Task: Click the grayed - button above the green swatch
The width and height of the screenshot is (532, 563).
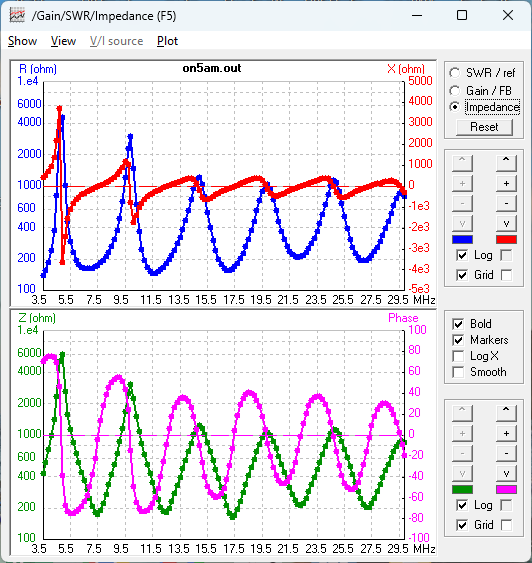Action: click(462, 453)
